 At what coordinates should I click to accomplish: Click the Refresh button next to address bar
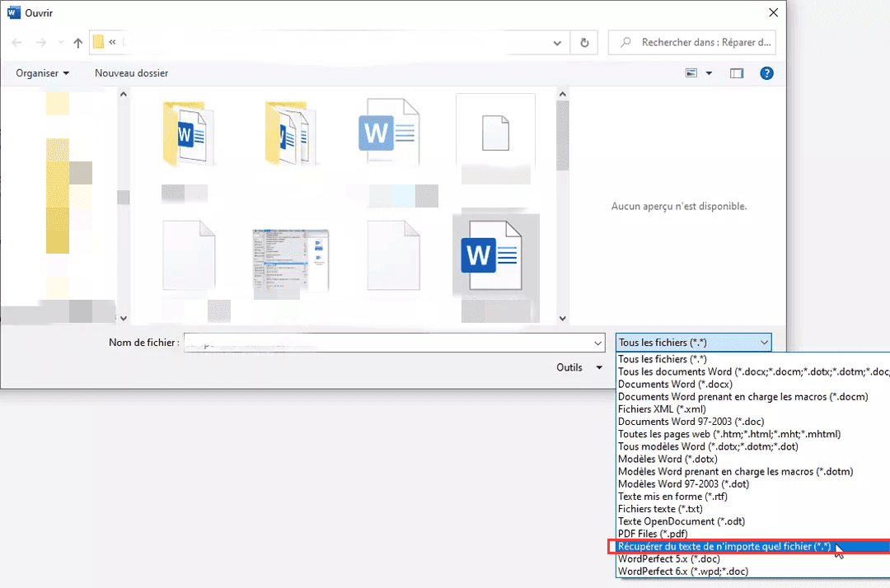[584, 43]
